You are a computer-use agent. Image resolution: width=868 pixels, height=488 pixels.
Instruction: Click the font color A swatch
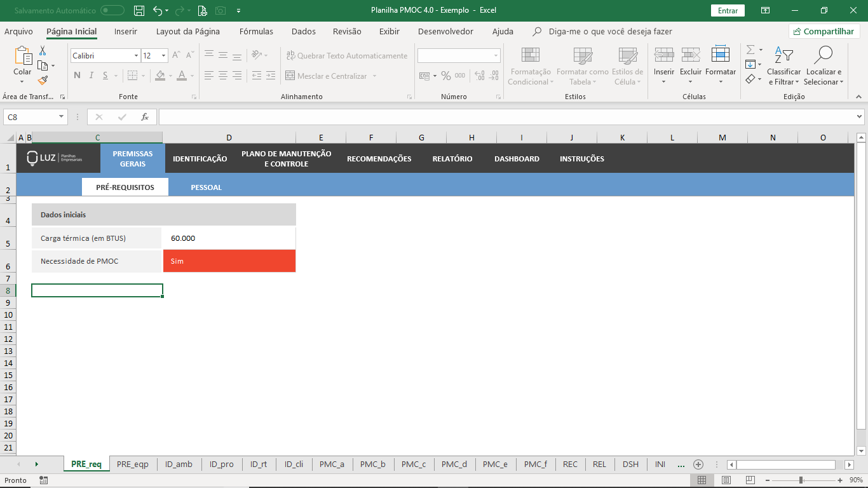[182, 76]
